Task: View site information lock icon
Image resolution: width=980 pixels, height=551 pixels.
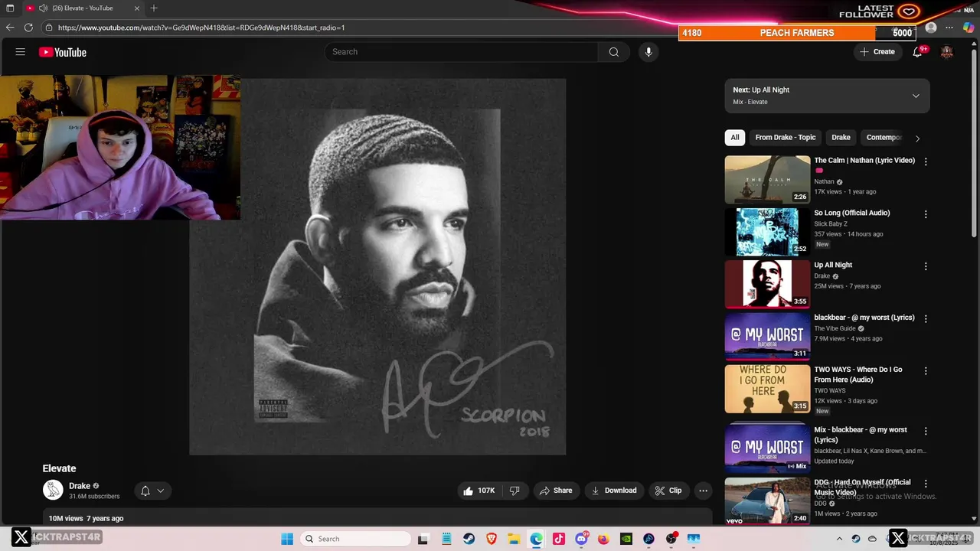Action: (x=49, y=28)
